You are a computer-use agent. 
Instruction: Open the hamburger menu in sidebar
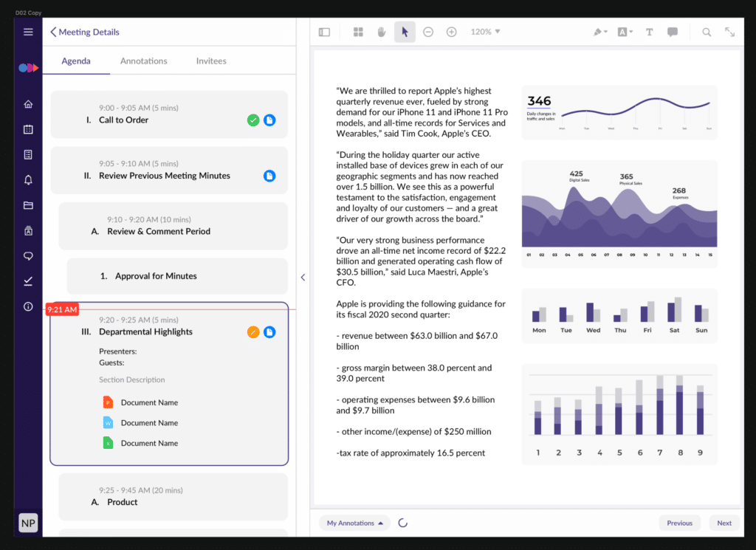[x=28, y=32]
